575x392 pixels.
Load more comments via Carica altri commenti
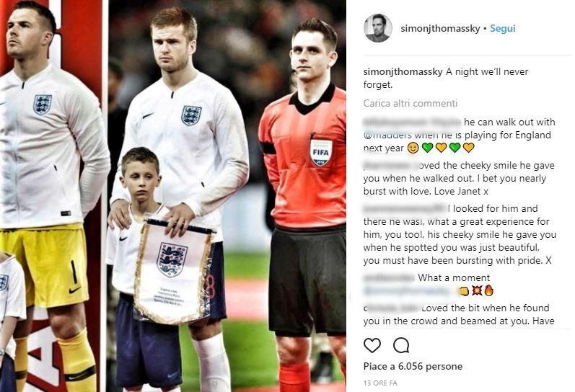coord(411,103)
